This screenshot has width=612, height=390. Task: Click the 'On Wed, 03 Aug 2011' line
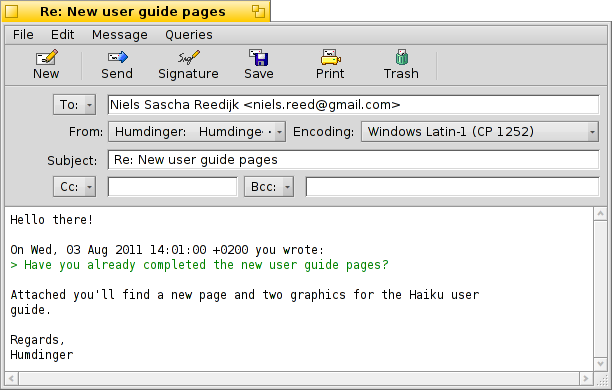tap(167, 250)
